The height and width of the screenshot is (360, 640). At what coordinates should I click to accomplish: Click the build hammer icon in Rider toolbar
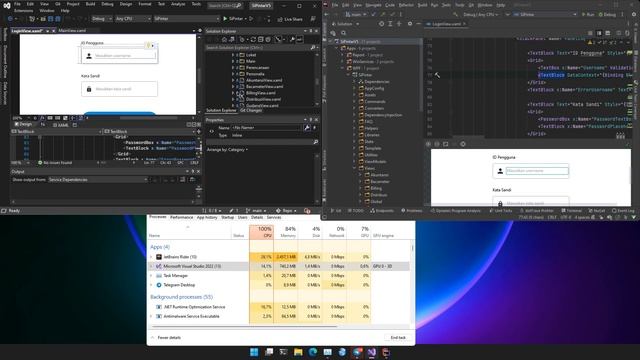click(455, 15)
